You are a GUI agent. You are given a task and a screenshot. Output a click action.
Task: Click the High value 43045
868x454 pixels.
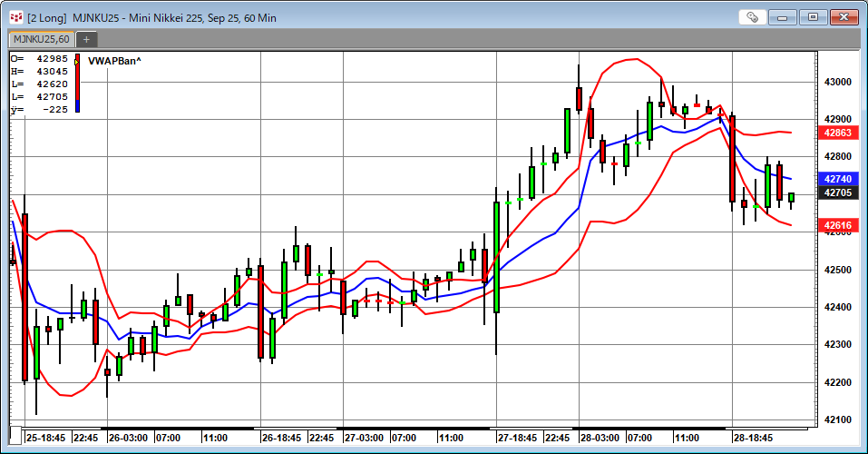[x=52, y=71]
